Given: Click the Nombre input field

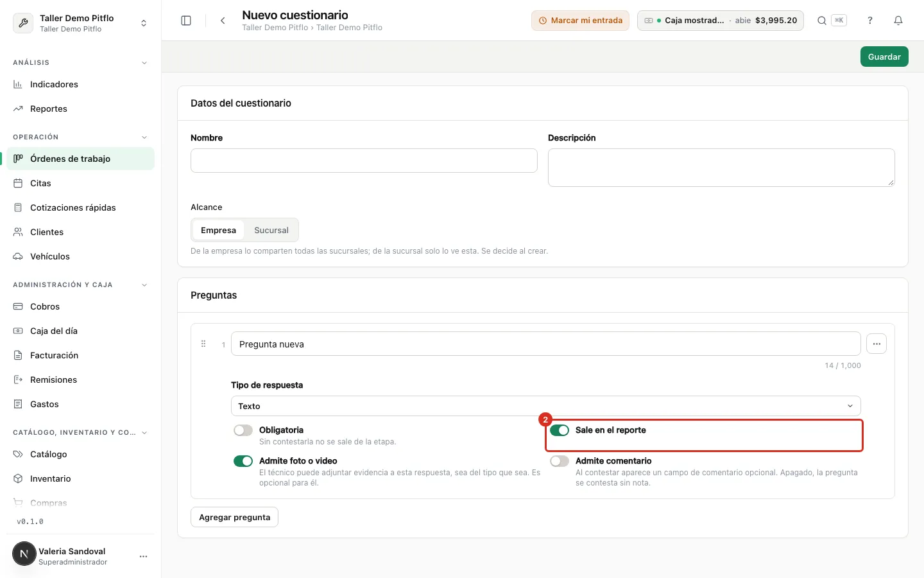Looking at the screenshot, I should [364, 161].
